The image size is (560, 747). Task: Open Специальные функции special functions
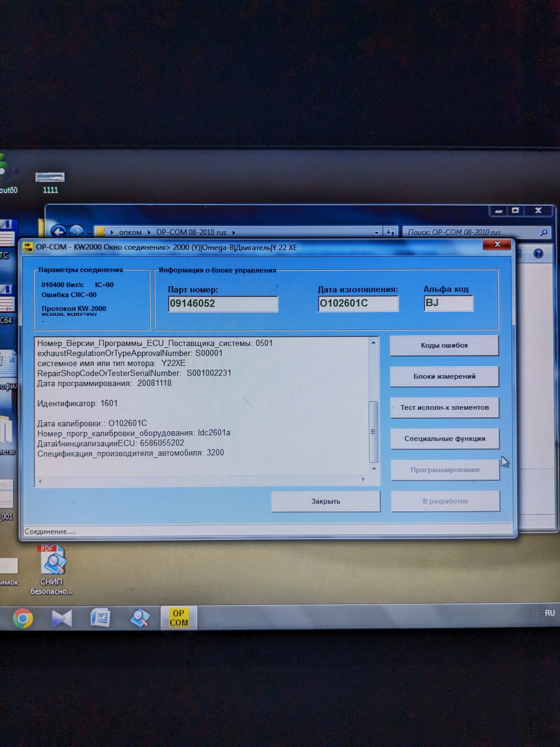[445, 439]
